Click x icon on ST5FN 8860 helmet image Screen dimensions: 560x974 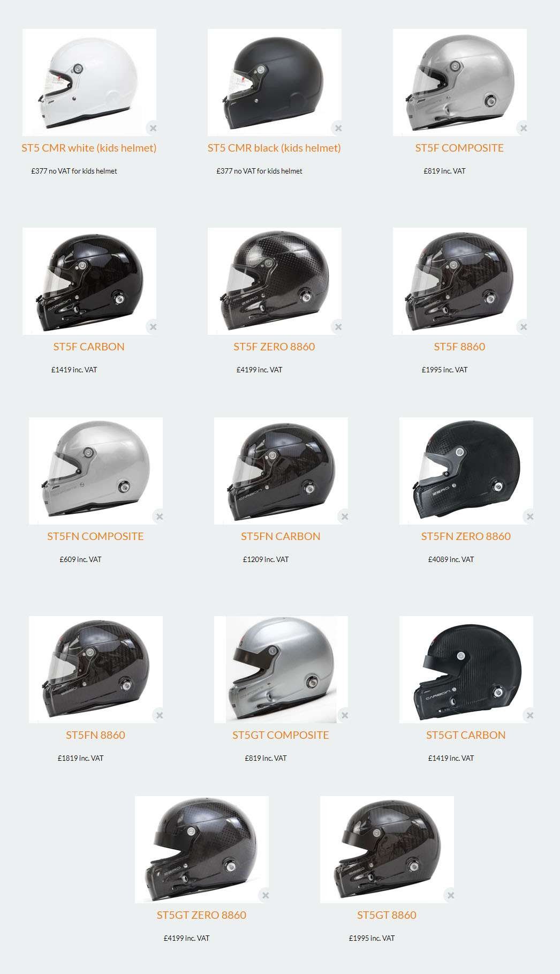(160, 715)
